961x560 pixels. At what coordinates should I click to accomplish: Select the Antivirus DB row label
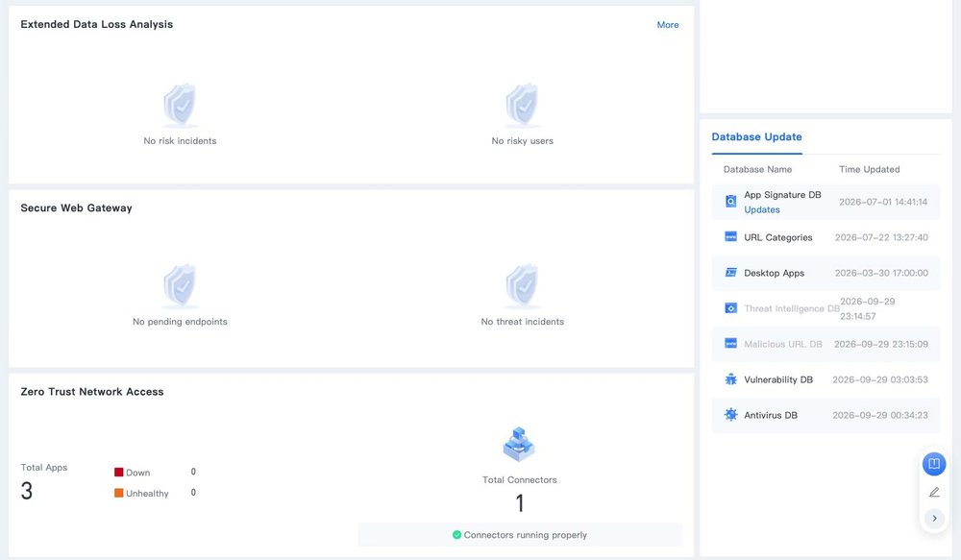[771, 415]
